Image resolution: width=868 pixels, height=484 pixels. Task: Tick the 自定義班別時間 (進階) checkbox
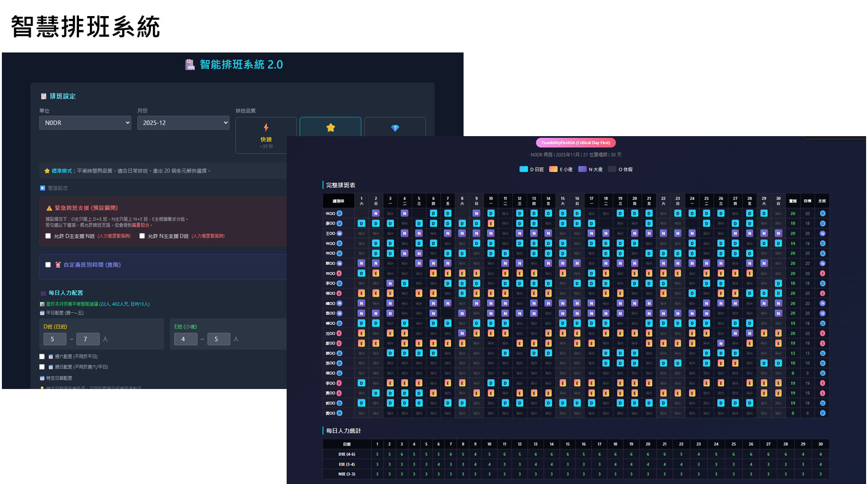coord(48,265)
